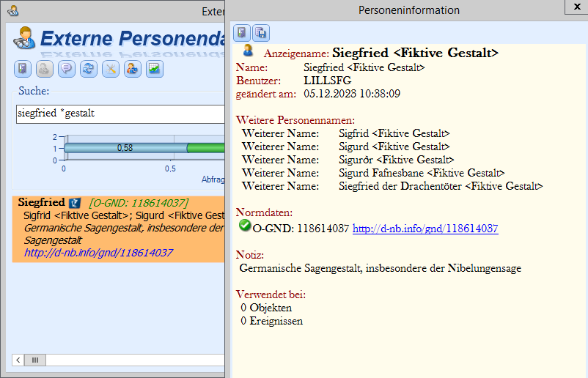
Task: Click the door icon in the Personeninformation toolbar
Action: coord(242,32)
